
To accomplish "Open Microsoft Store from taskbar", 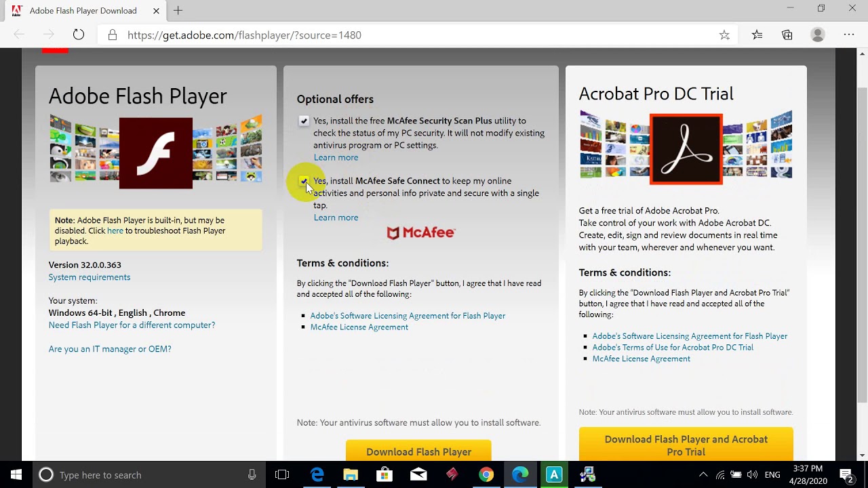I will pos(384,474).
